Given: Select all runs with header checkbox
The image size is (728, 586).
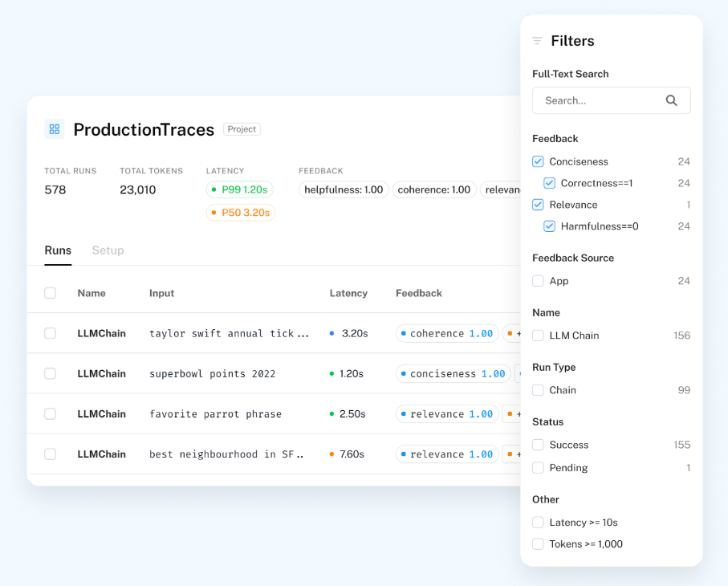Looking at the screenshot, I should click(50, 293).
